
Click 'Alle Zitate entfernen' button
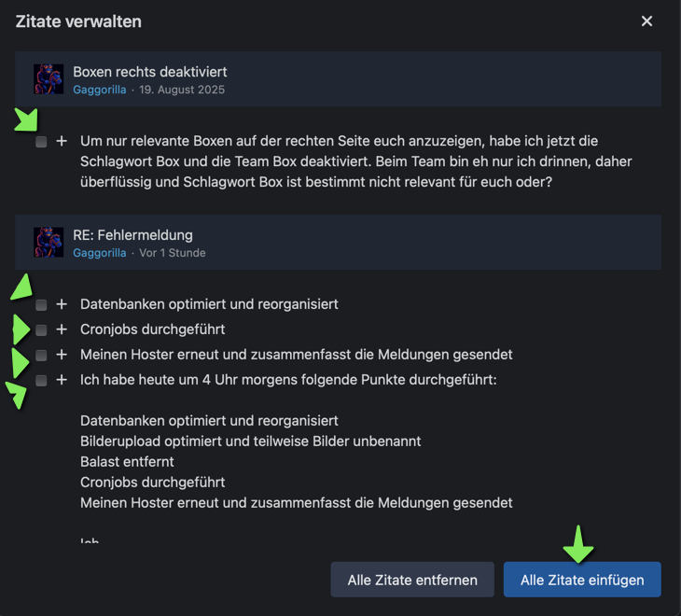tap(412, 580)
